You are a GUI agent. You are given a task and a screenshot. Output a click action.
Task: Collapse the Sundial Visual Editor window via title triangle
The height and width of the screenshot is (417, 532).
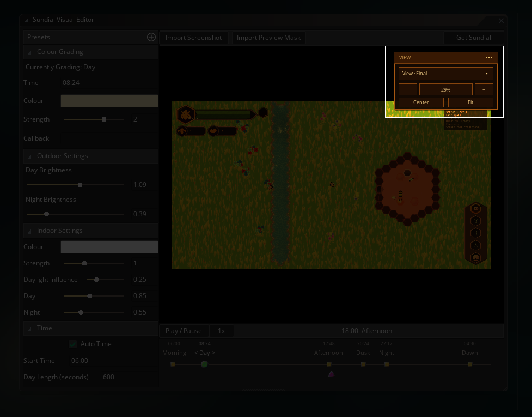tap(26, 20)
